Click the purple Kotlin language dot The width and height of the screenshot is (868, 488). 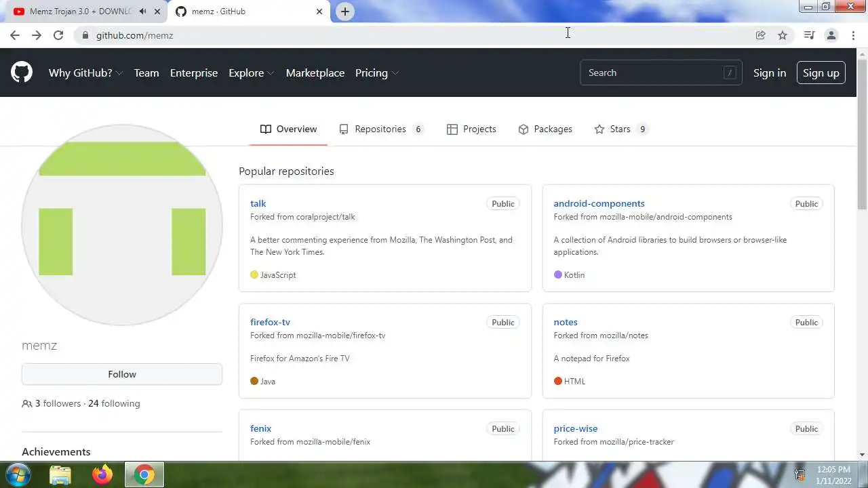558,274
